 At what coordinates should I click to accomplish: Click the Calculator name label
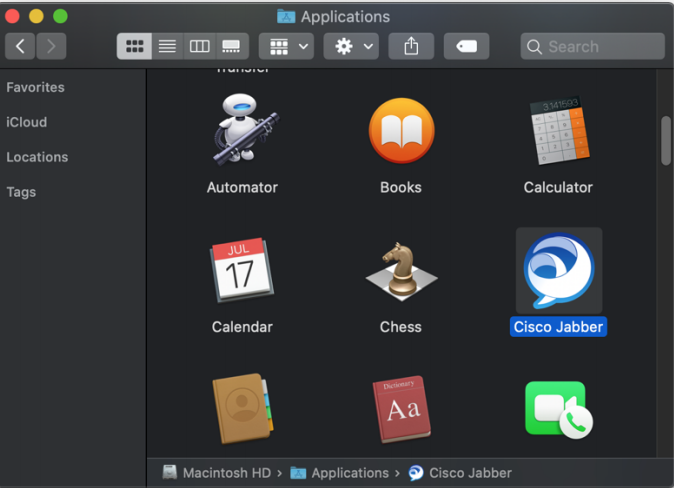point(558,187)
